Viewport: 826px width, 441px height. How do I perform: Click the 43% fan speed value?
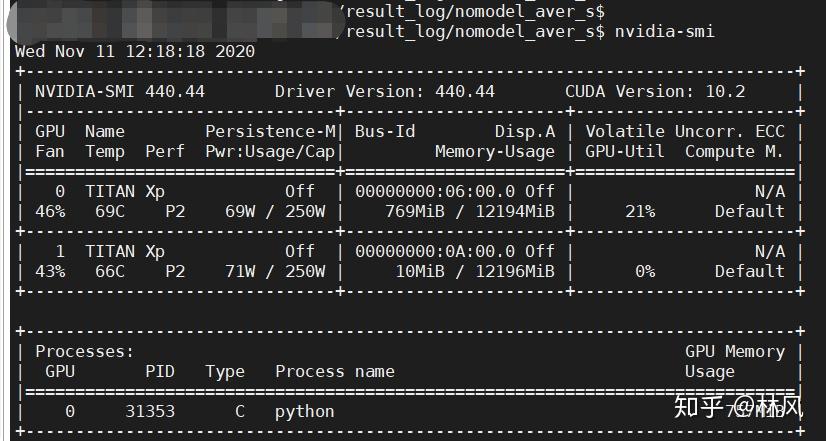[50, 271]
